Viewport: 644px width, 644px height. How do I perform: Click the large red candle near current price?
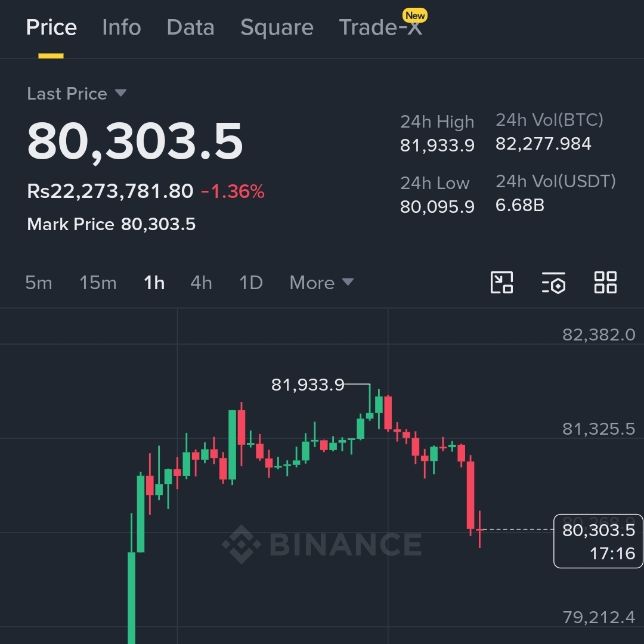point(470,494)
